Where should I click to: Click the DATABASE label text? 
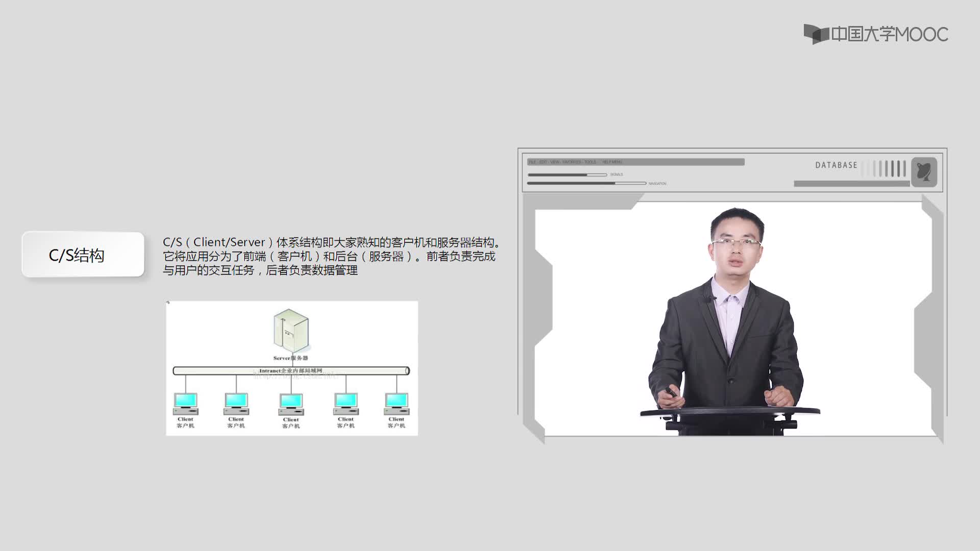coord(836,165)
